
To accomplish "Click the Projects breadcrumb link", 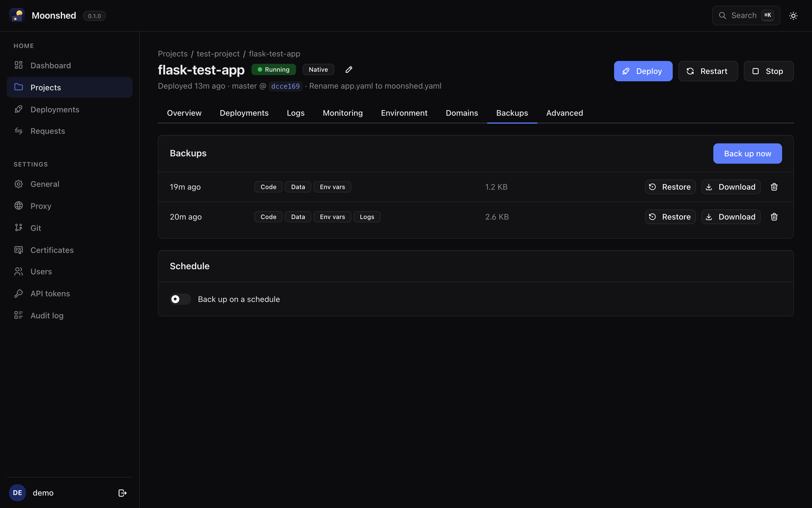I will coord(173,54).
